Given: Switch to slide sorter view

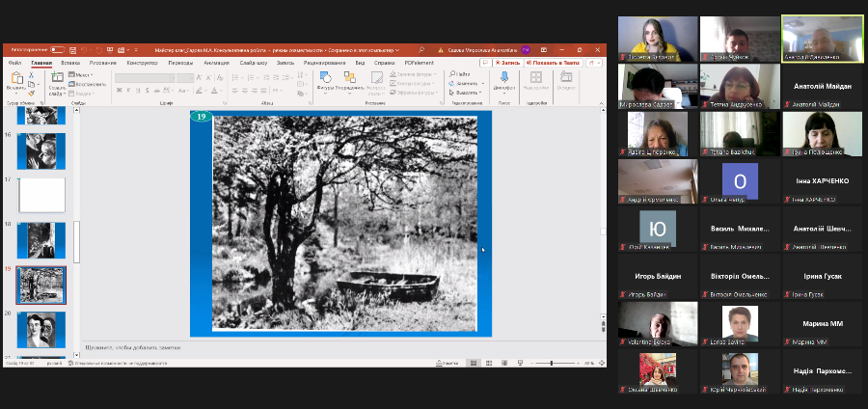Looking at the screenshot, I should click(487, 363).
